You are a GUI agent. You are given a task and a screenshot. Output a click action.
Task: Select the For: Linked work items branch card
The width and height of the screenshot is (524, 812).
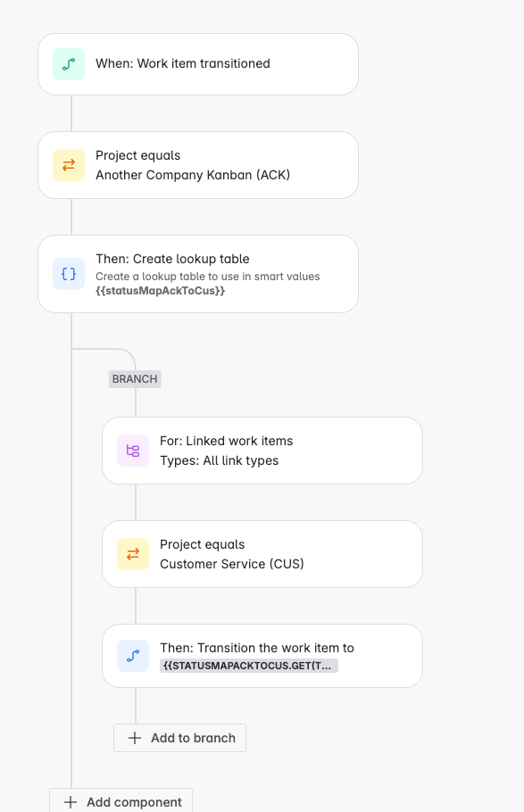262,451
